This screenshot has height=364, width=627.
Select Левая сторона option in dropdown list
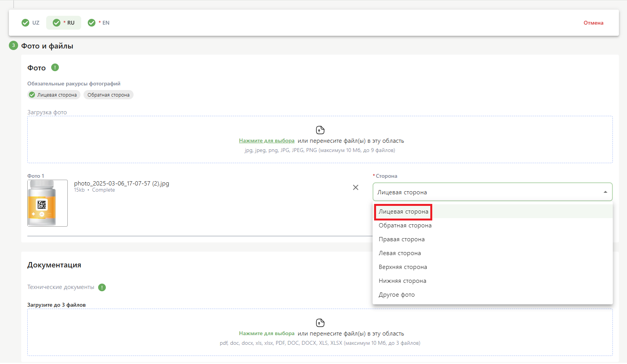[492, 253]
